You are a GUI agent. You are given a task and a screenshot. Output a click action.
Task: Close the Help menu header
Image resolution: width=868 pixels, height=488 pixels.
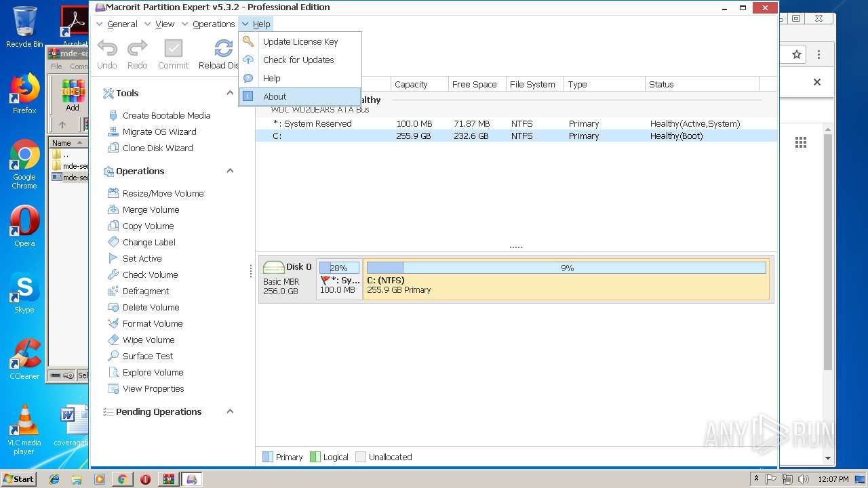coord(256,24)
